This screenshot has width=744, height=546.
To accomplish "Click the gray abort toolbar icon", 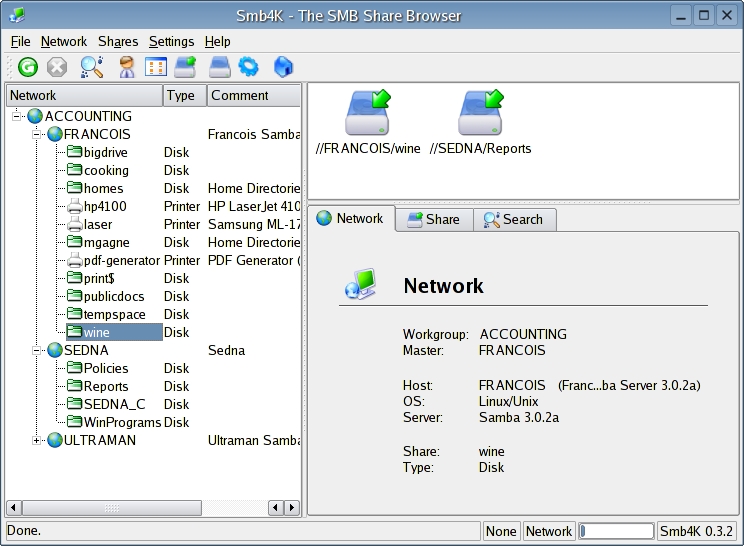I will 57,67.
